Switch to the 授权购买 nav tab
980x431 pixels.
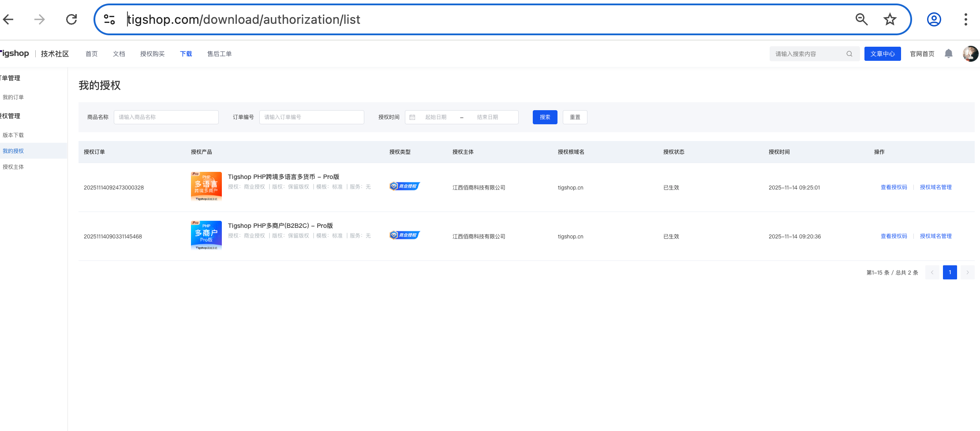(x=152, y=54)
